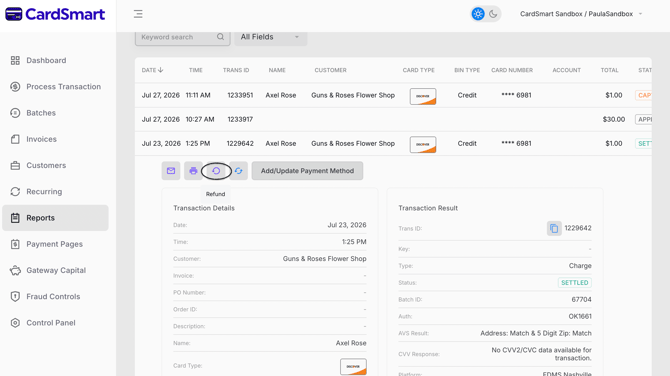Click the Trans ID value 1229642 in Transaction Result
This screenshot has width=670, height=376.
coord(578,228)
